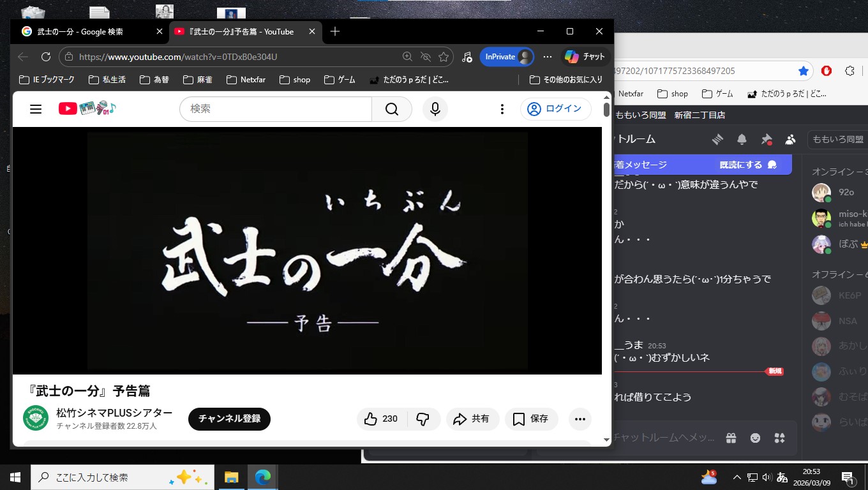Expand the その他のお気に入り folder
868x490 pixels.
click(x=566, y=80)
